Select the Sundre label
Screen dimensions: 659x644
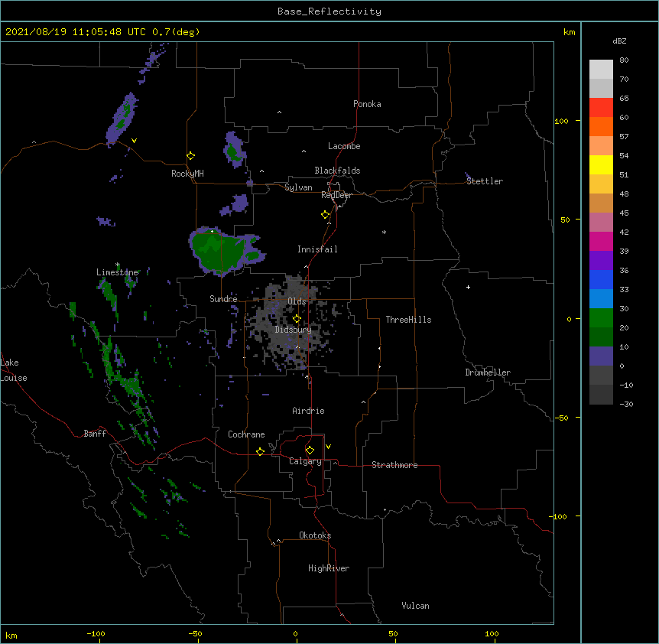click(223, 299)
